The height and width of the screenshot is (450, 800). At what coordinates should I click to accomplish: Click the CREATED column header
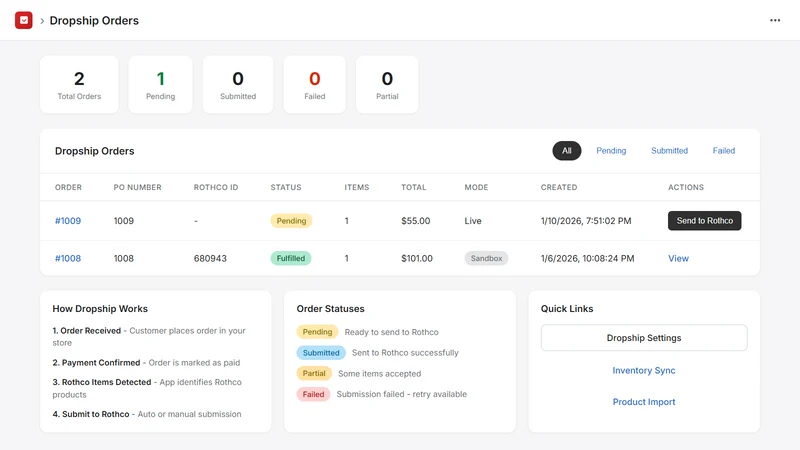pyautogui.click(x=559, y=187)
